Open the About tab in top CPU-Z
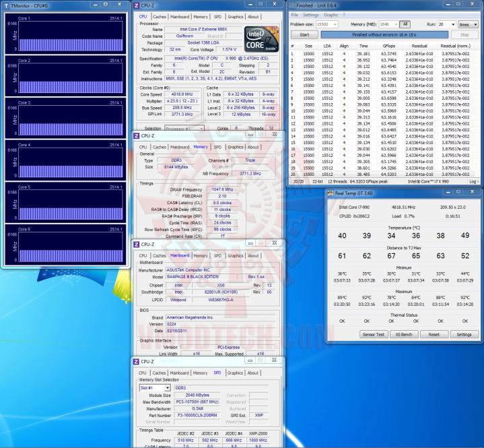The width and height of the screenshot is (484, 448). (x=253, y=17)
